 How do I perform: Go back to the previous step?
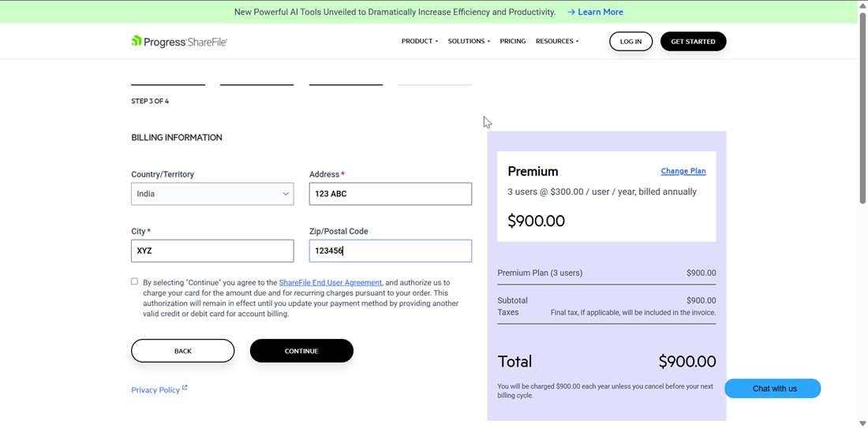click(x=183, y=351)
